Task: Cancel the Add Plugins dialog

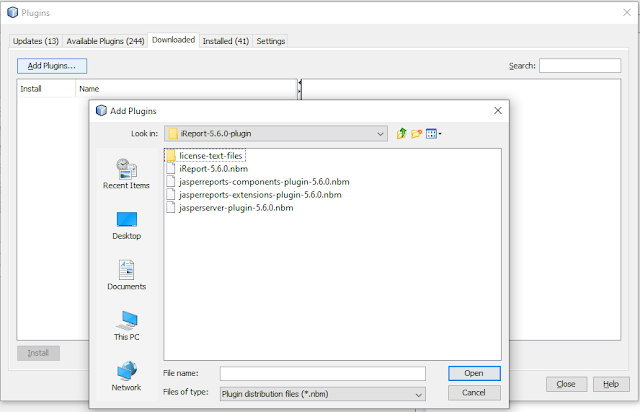Action: pos(474,393)
